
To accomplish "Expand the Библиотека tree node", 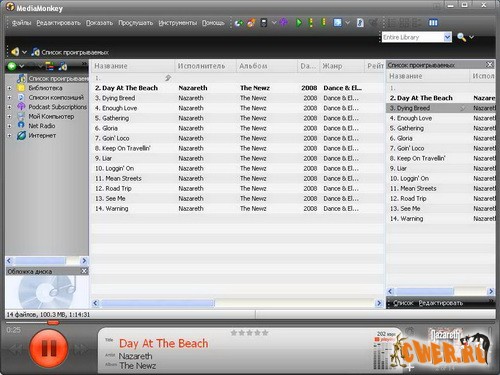I will pyautogui.click(x=10, y=88).
